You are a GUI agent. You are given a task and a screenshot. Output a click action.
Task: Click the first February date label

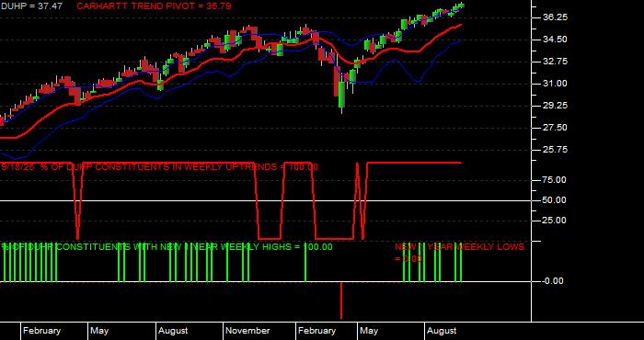point(42,331)
